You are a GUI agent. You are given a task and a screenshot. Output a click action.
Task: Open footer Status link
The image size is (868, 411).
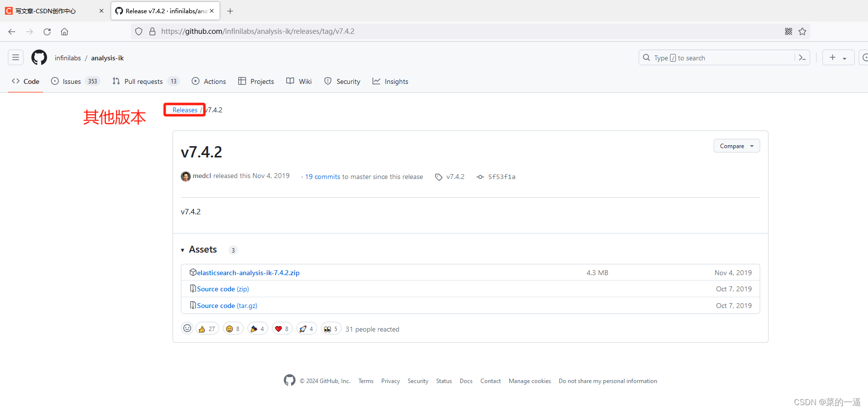444,381
